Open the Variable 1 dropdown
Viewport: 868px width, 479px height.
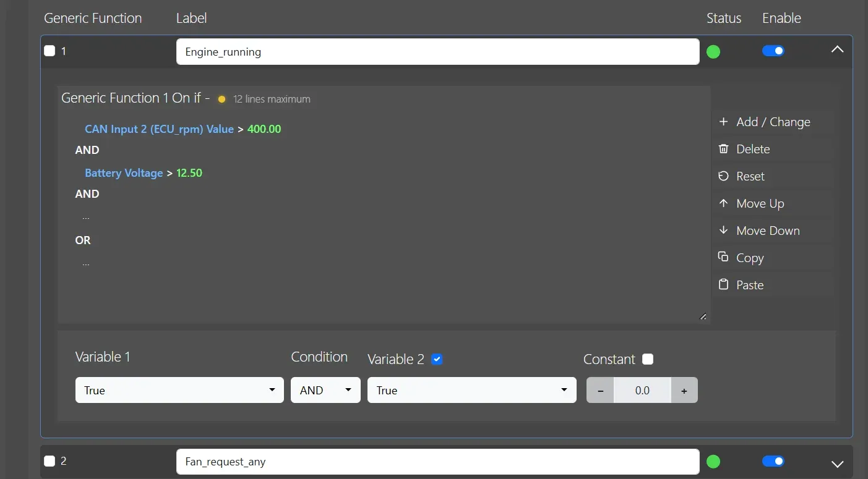pos(179,390)
